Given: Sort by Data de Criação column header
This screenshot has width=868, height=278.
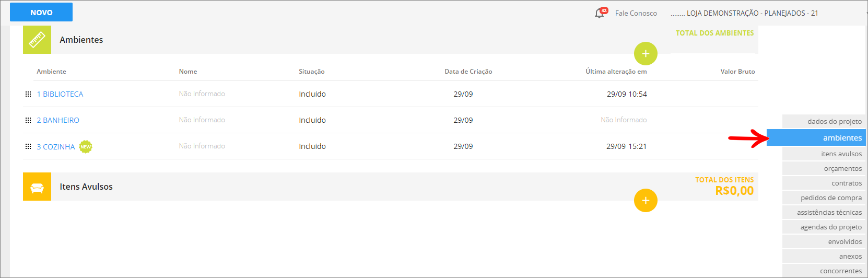Looking at the screenshot, I should coord(468,72).
